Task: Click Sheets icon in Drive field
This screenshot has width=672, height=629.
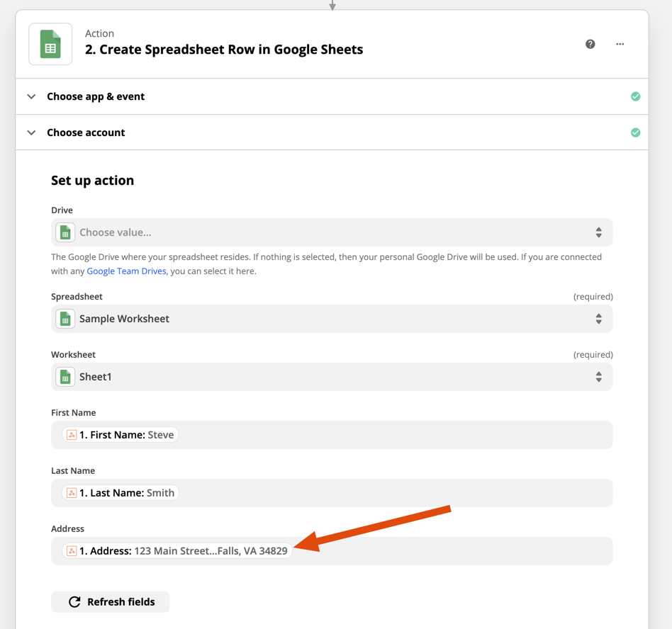Action: [65, 232]
